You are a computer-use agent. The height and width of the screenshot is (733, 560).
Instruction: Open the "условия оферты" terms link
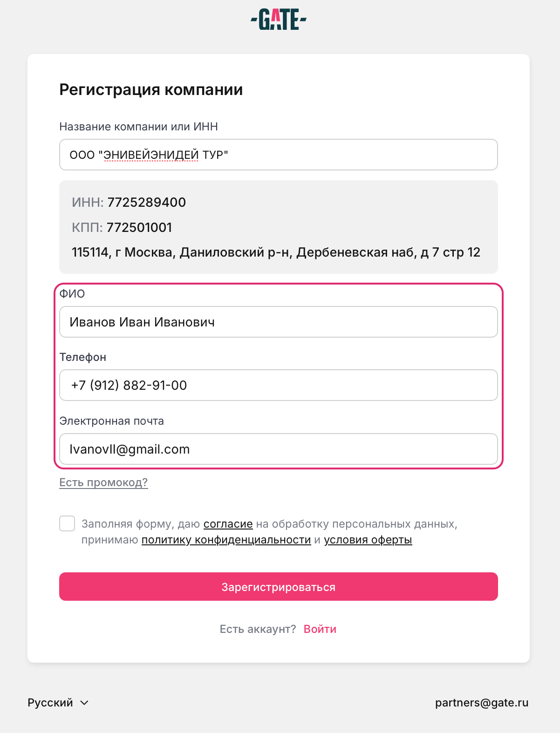368,540
